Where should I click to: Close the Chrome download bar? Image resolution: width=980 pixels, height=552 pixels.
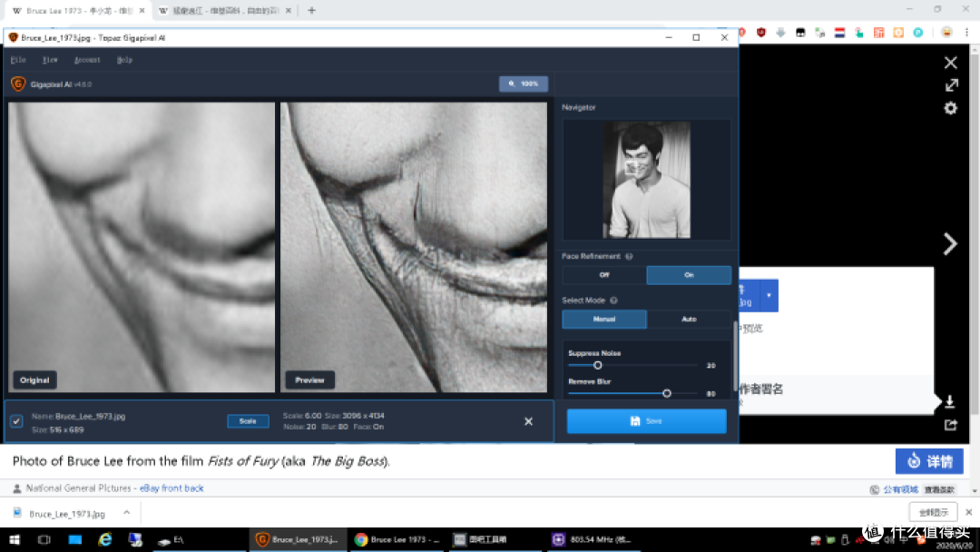[969, 512]
